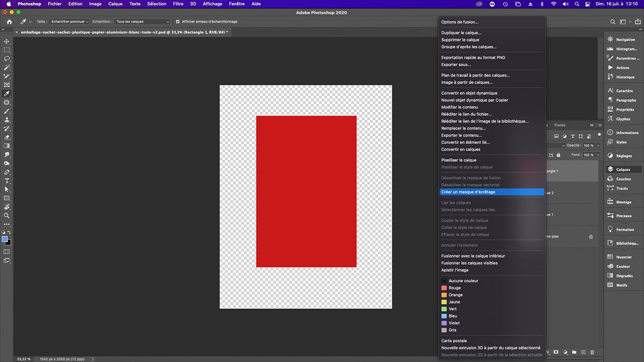Screen dimensions: 644x362
Task: Toggle Quick Mask mode at toolbar bottom
Action: point(7,252)
